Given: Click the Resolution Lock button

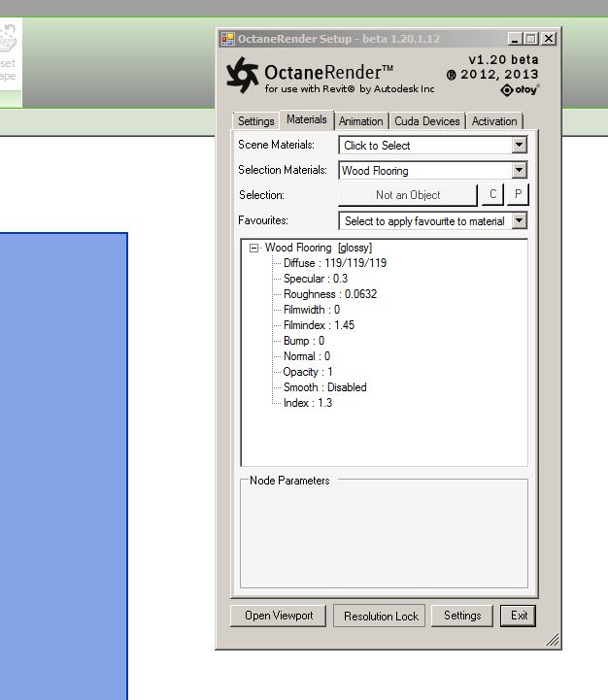Looking at the screenshot, I should click(381, 617).
